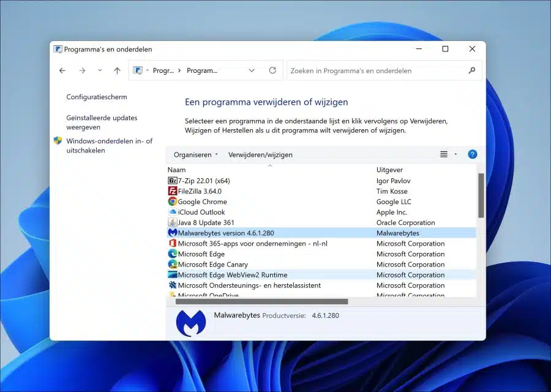Image resolution: width=551 pixels, height=392 pixels.
Task: Click the Program... breadcrumb segment
Action: (202, 70)
